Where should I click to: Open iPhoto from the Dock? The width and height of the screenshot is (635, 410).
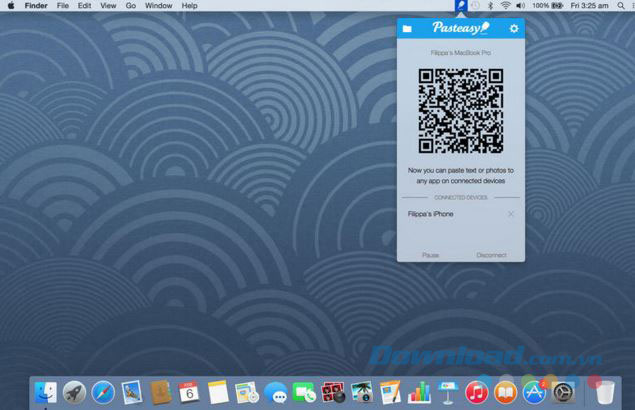[362, 392]
